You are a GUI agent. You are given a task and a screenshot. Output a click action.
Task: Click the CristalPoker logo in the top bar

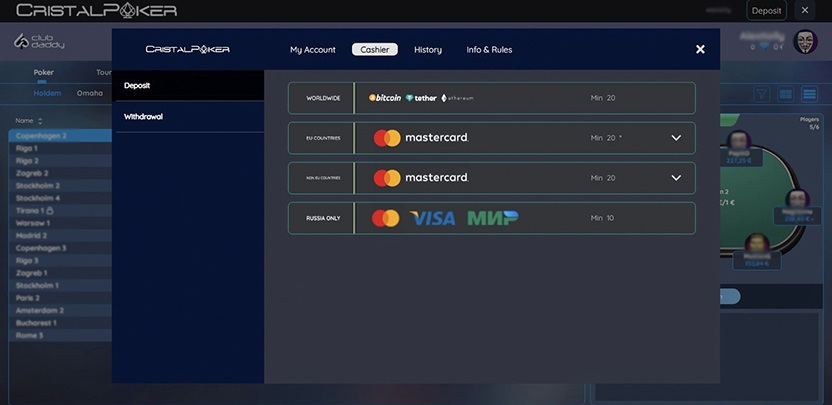tap(97, 10)
